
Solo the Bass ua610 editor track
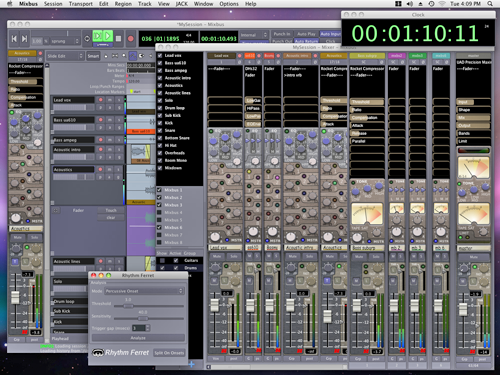[x=119, y=120]
